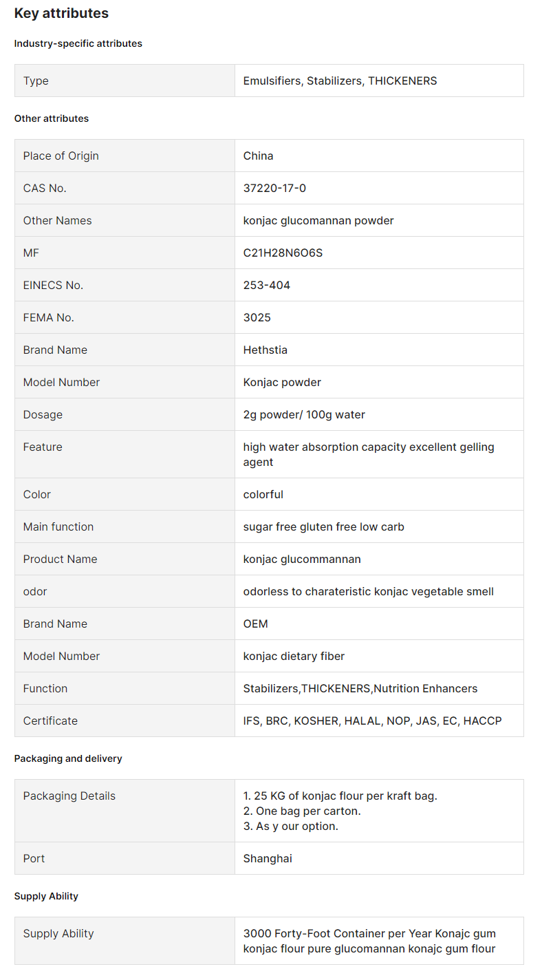
Task: Click the EINECS No. value 253-404
Action: (267, 285)
